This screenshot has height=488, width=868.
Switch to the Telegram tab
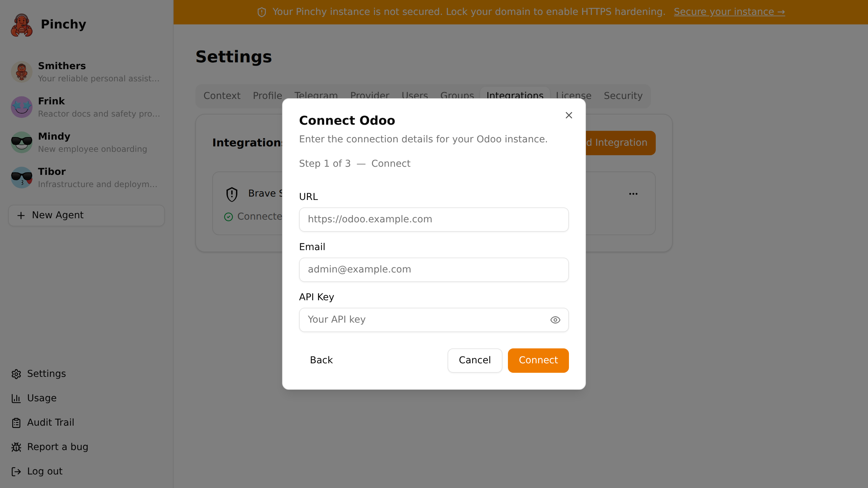(316, 94)
